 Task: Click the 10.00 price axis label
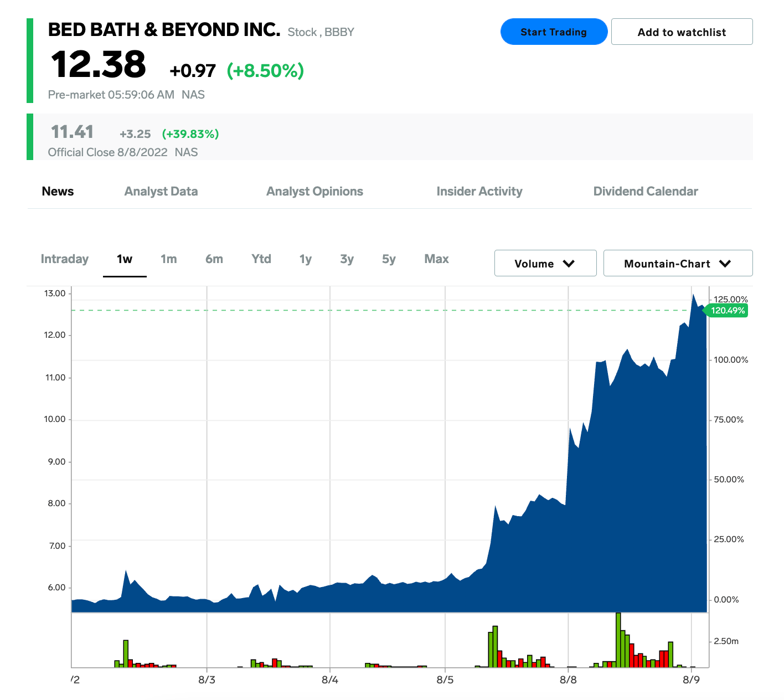[x=55, y=419]
